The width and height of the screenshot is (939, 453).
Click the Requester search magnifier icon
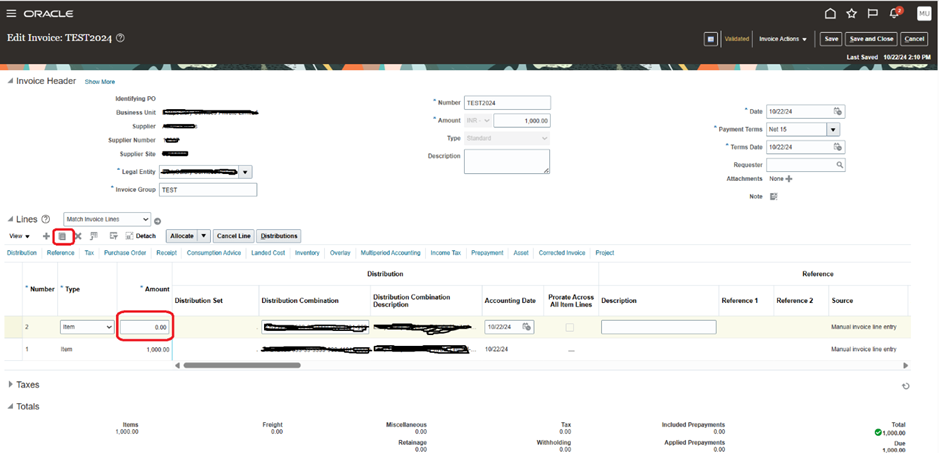point(839,164)
